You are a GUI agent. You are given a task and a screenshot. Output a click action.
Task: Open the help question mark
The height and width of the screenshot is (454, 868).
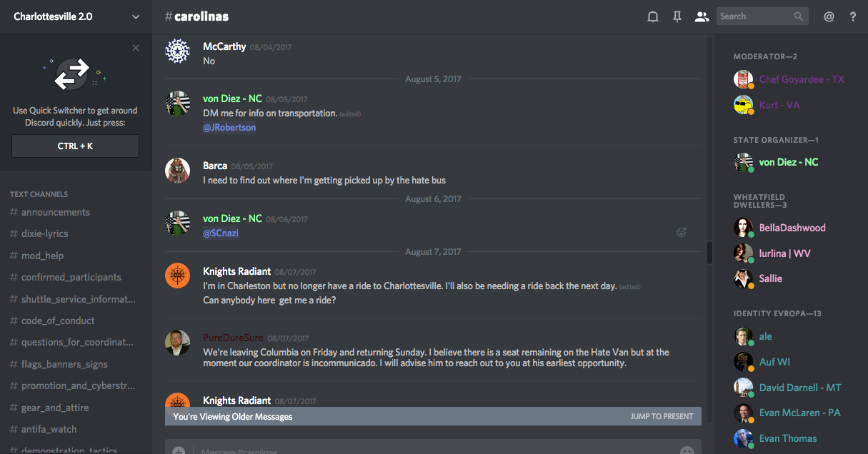(x=853, y=16)
